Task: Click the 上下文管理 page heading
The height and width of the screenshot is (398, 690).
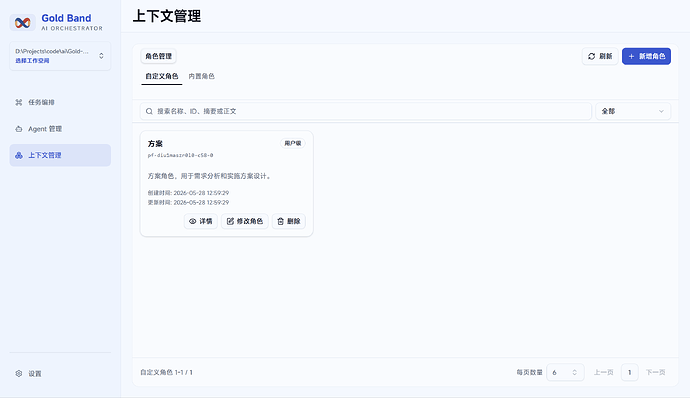Action: (167, 16)
